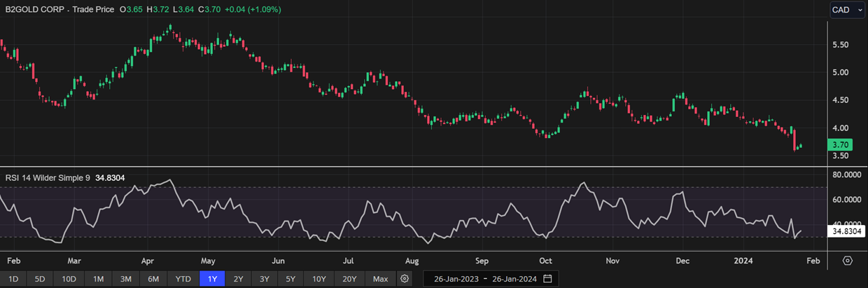Click the end date 26-Jan-2024
This screenshot has width=868, height=288.
click(514, 279)
